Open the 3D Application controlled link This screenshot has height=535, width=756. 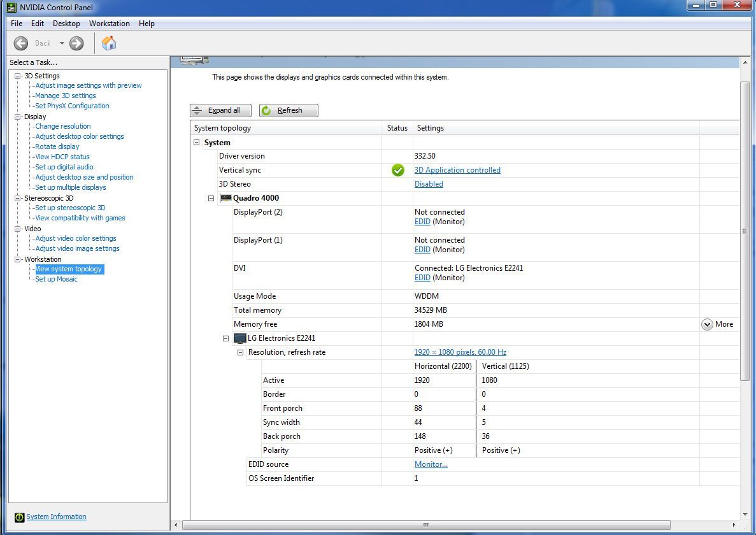tap(457, 170)
